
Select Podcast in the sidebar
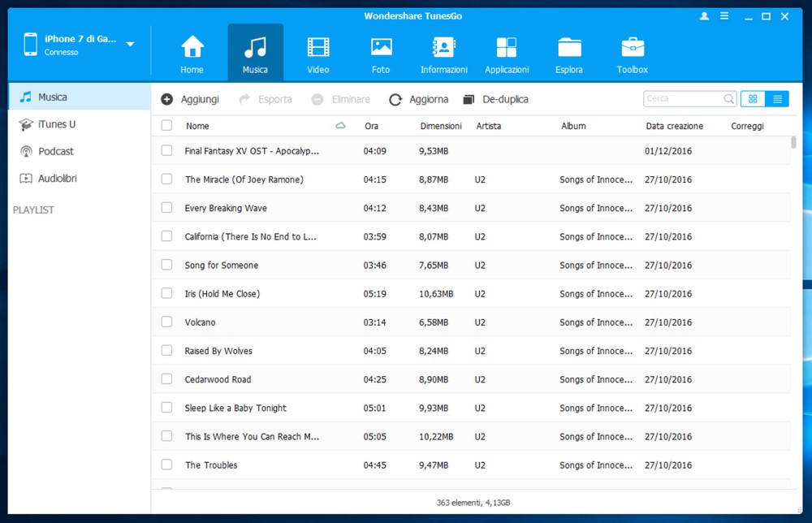pos(80,151)
